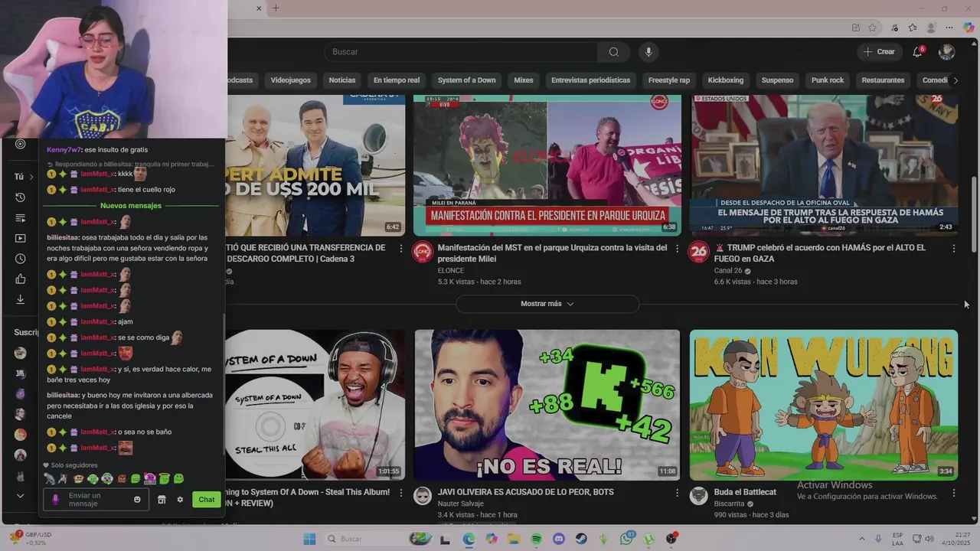Image resolution: width=980 pixels, height=551 pixels.
Task: Open Edge favorites list icon
Action: (913, 28)
